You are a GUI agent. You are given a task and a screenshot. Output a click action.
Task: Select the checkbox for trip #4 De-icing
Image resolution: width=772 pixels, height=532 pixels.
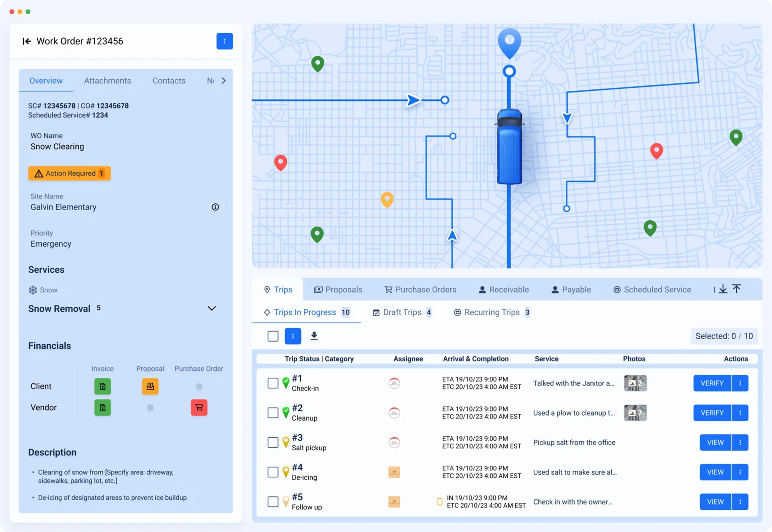point(273,472)
